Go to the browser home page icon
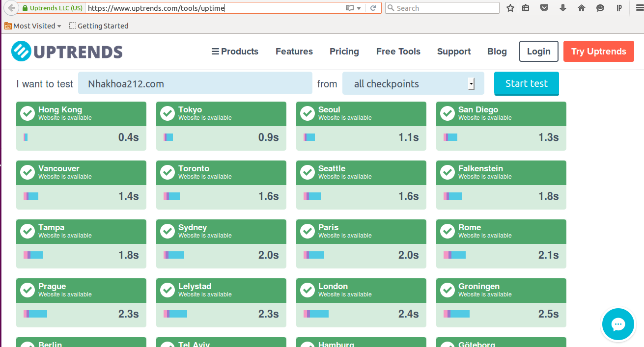 582,8
